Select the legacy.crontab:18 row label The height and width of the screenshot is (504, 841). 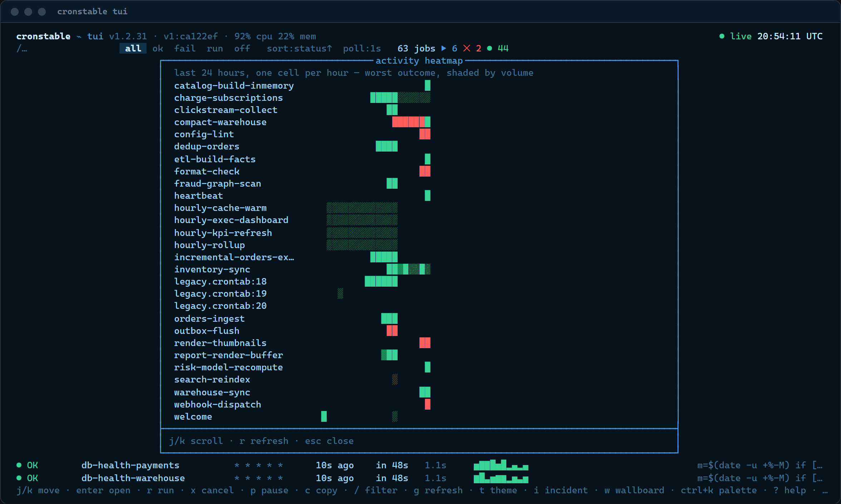tap(220, 281)
